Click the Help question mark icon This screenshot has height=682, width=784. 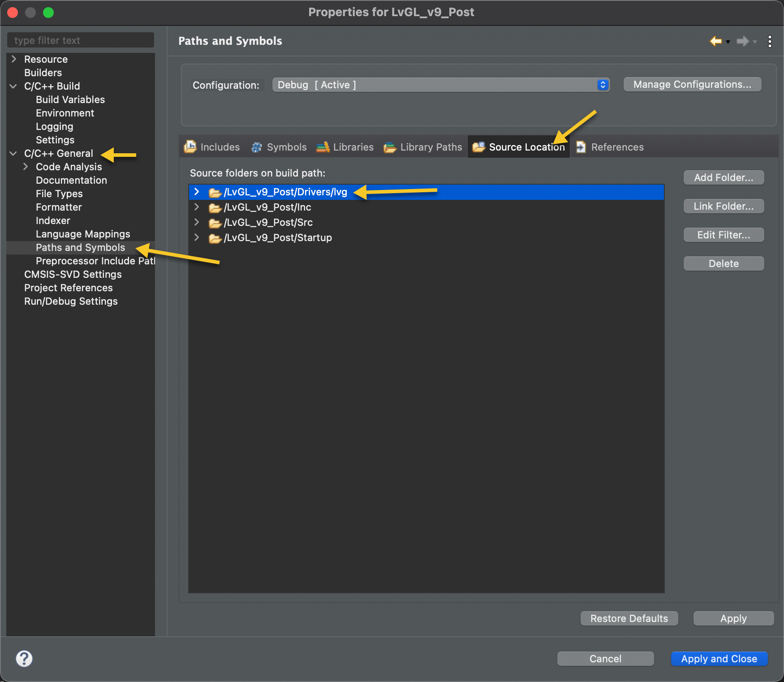click(x=24, y=659)
